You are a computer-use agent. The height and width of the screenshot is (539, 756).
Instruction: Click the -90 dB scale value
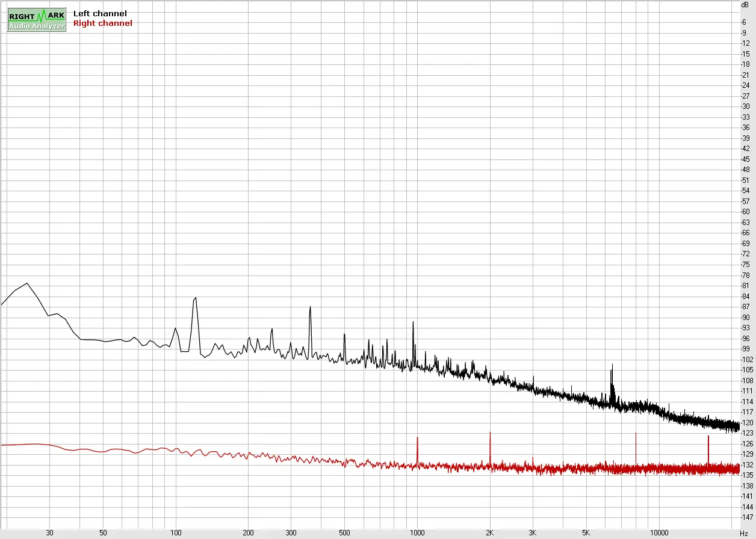click(x=745, y=318)
